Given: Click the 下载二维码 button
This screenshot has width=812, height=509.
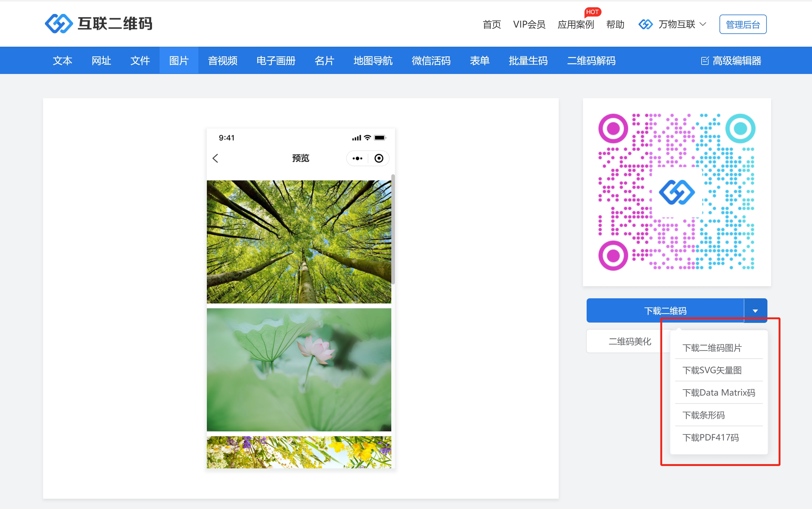Looking at the screenshot, I should click(x=665, y=310).
